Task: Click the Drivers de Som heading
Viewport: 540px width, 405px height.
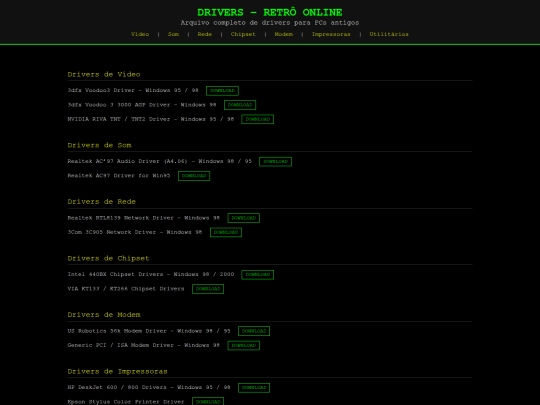Action: click(x=100, y=145)
